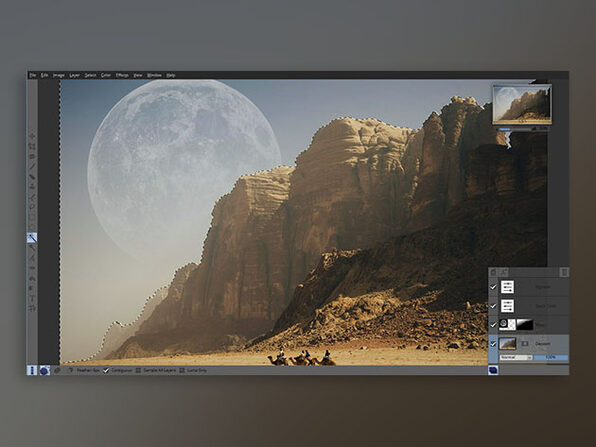Select the Crop tool in left toolbar
596x447 pixels.
(x=32, y=146)
